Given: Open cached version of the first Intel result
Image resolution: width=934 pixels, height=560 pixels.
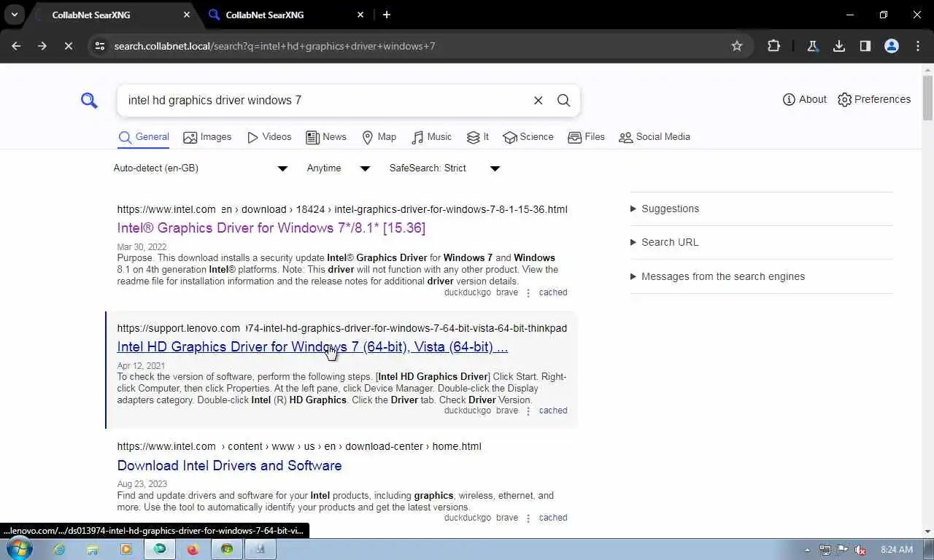Looking at the screenshot, I should (553, 292).
